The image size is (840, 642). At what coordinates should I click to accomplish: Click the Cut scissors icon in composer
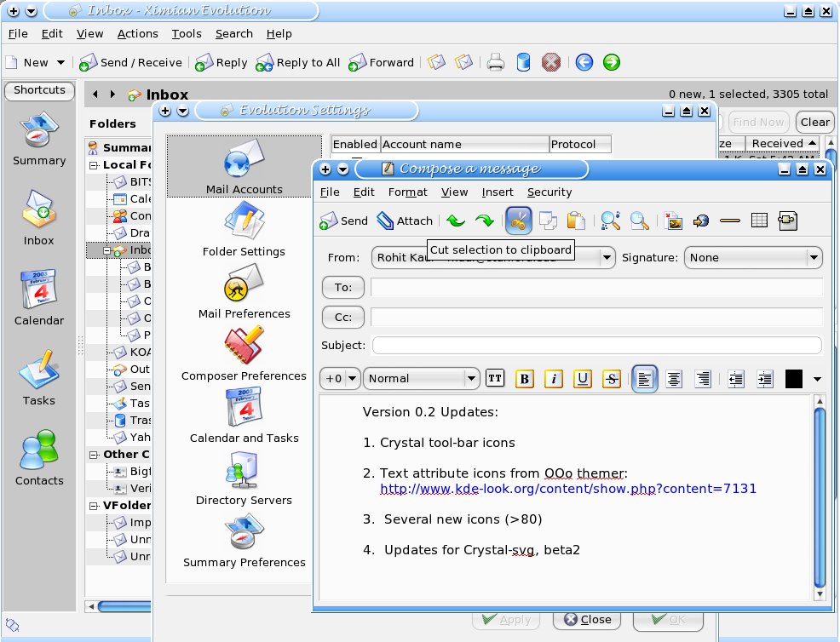(519, 220)
